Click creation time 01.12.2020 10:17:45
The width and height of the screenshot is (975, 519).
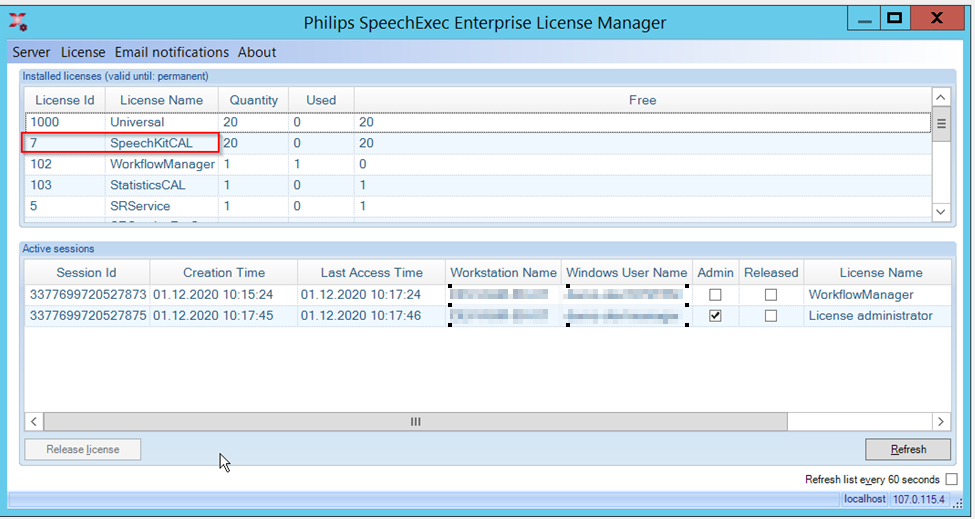click(213, 316)
